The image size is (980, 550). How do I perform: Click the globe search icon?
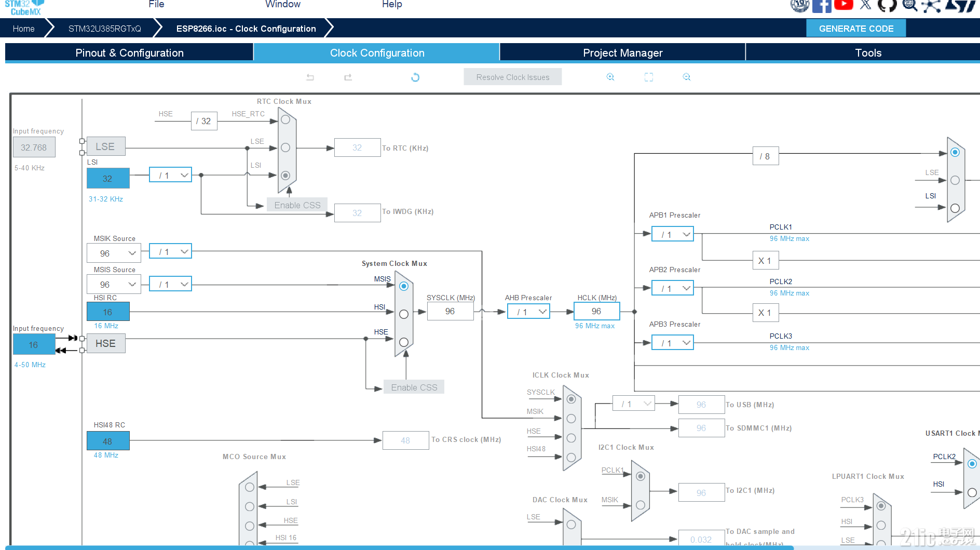pos(909,5)
